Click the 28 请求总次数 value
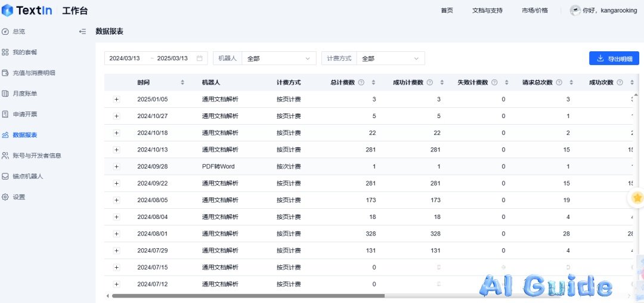This screenshot has width=644, height=303. pyautogui.click(x=566, y=234)
